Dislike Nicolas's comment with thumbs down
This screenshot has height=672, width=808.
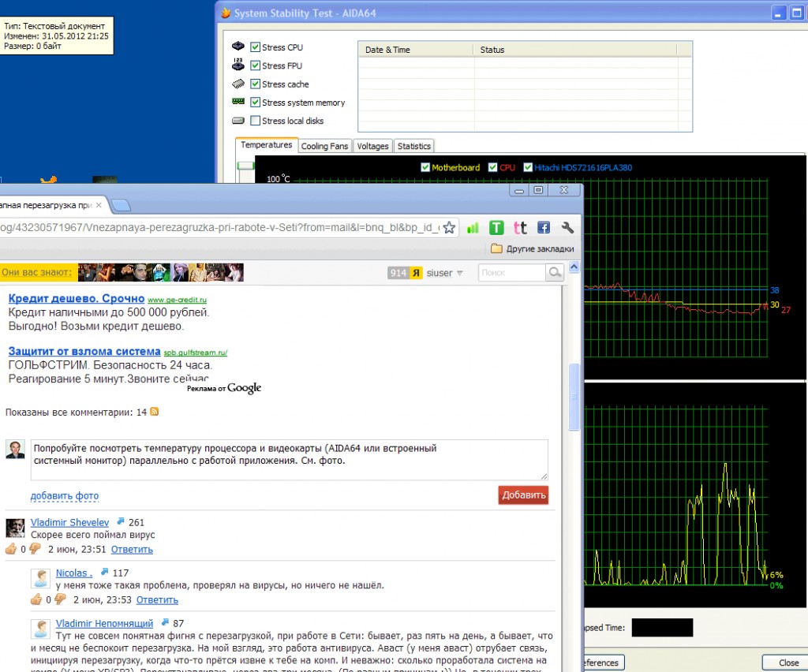60,599
